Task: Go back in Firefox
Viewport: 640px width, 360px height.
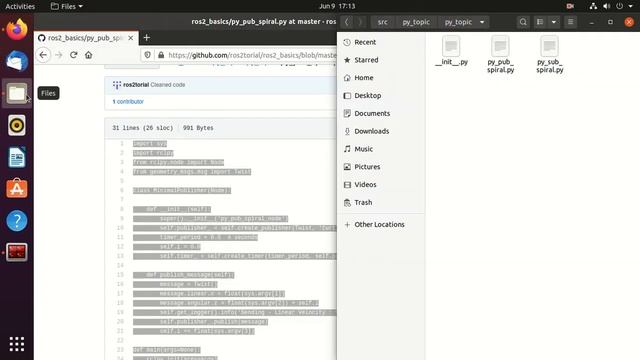Action: point(43,55)
